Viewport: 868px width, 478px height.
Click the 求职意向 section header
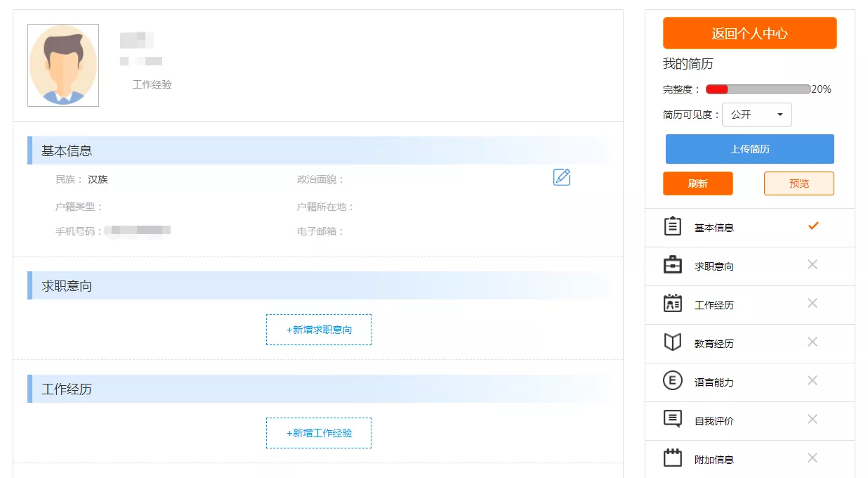(318, 285)
